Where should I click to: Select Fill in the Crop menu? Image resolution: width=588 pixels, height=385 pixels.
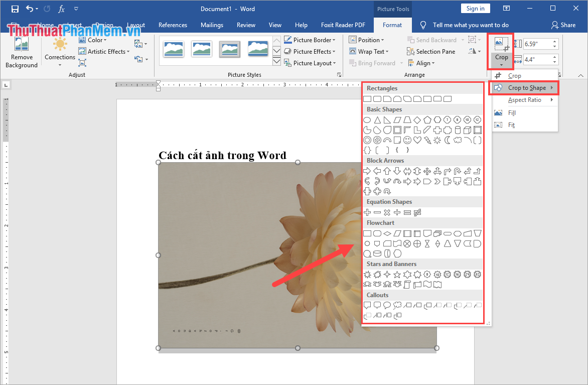tap(525, 113)
